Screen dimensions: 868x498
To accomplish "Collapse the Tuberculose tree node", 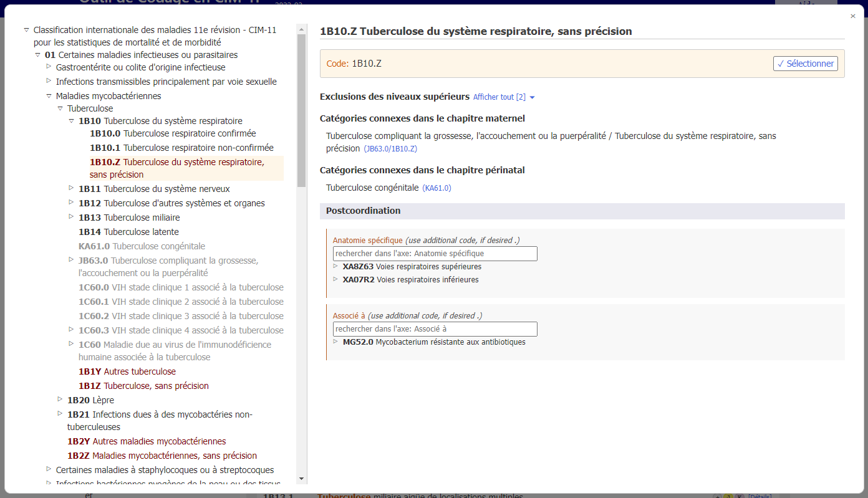I will click(x=60, y=108).
